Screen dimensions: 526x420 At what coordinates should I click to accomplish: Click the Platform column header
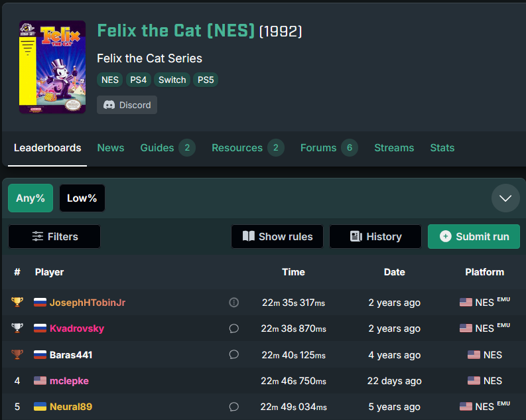pos(485,272)
